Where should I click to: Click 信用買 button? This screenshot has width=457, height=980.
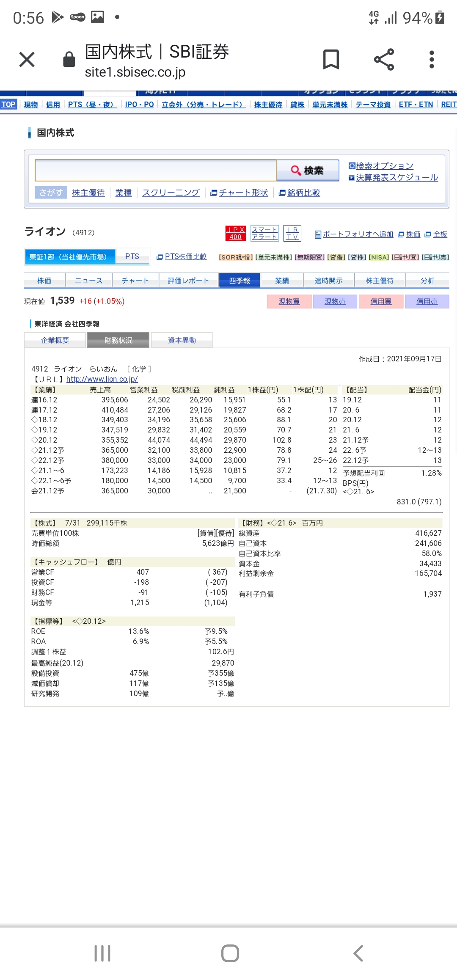tap(381, 301)
